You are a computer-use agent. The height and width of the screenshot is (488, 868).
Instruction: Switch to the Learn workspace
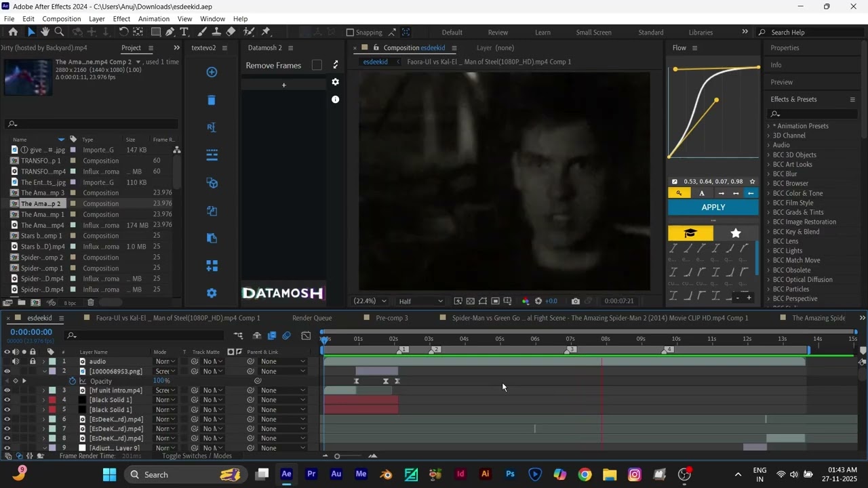[542, 33]
